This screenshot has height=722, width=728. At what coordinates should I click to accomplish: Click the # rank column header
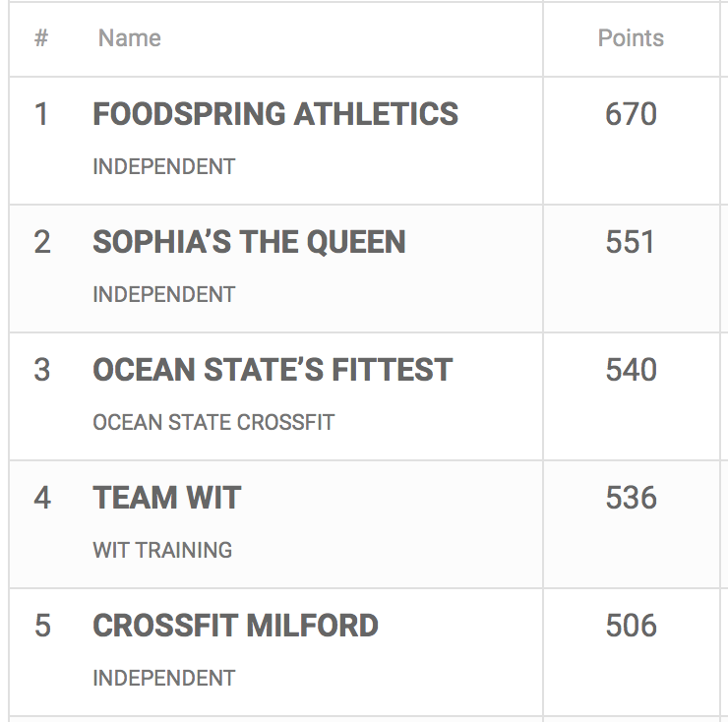click(x=41, y=38)
